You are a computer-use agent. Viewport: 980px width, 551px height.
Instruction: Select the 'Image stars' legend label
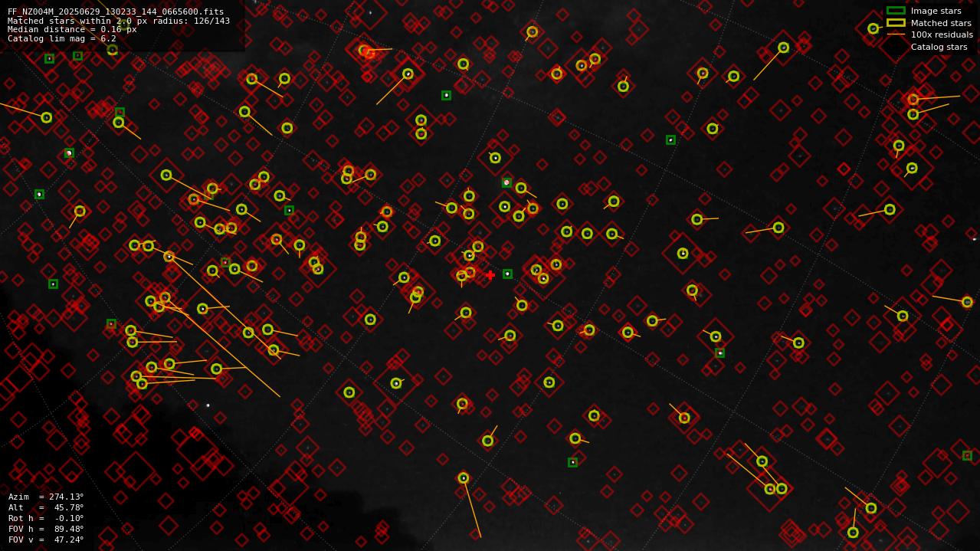click(x=936, y=11)
